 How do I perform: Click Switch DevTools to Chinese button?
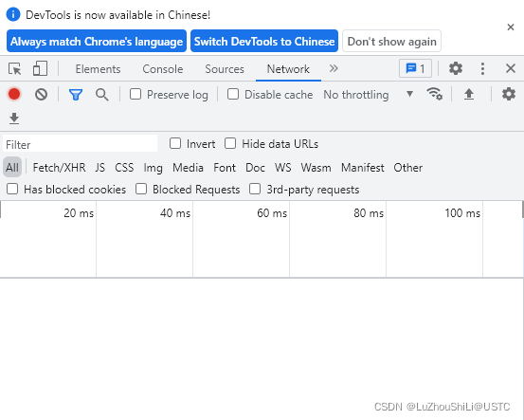264,41
